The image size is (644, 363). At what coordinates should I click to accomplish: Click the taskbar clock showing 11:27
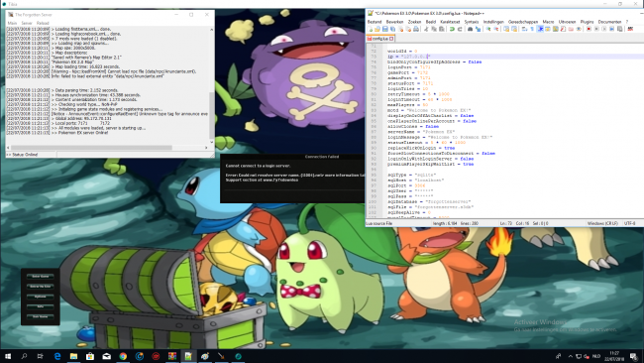(x=614, y=356)
